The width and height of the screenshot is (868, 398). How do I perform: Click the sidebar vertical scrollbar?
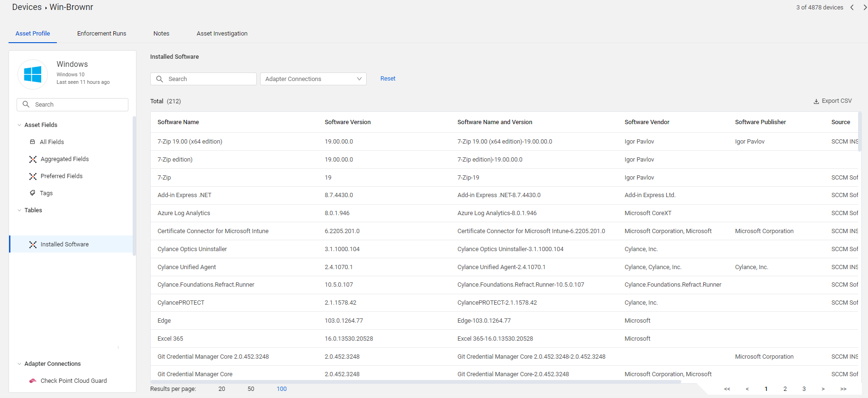point(134,186)
